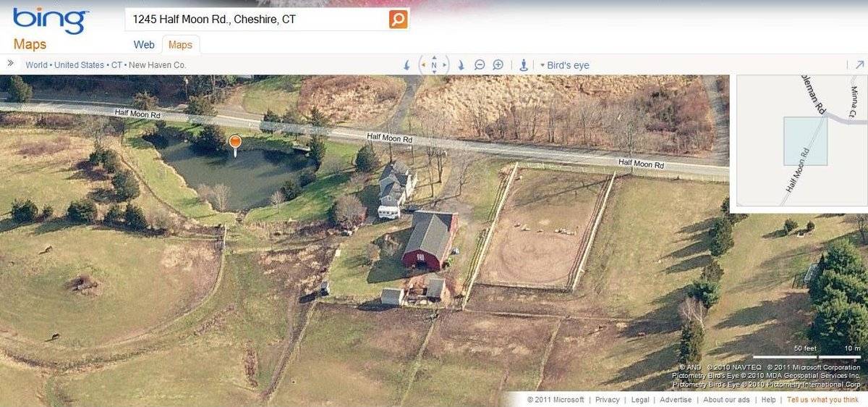Rotate view counterclockwise with left rotate arrow
Viewport: 868px width, 407px height.
[407, 65]
